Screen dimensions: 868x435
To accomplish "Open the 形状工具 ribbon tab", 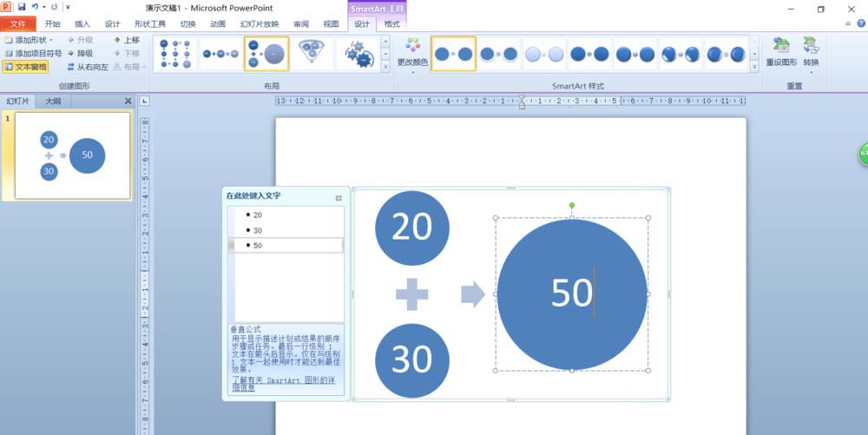I will [x=150, y=23].
